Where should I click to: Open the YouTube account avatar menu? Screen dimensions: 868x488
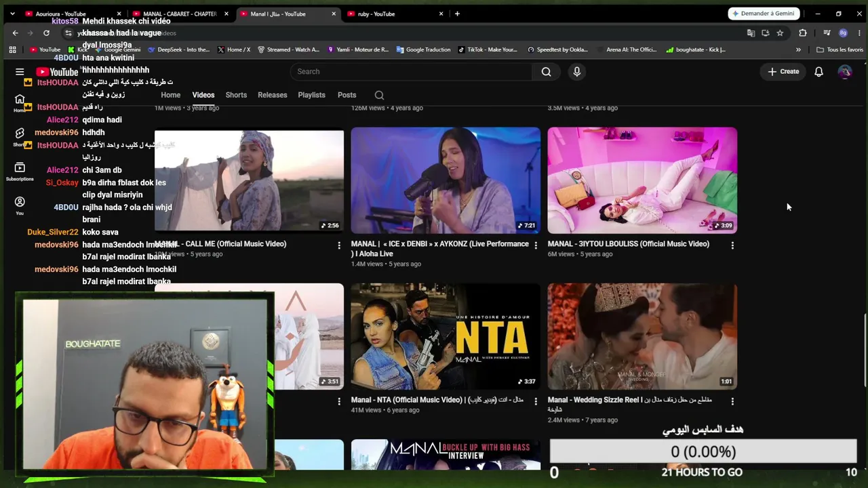coord(844,72)
